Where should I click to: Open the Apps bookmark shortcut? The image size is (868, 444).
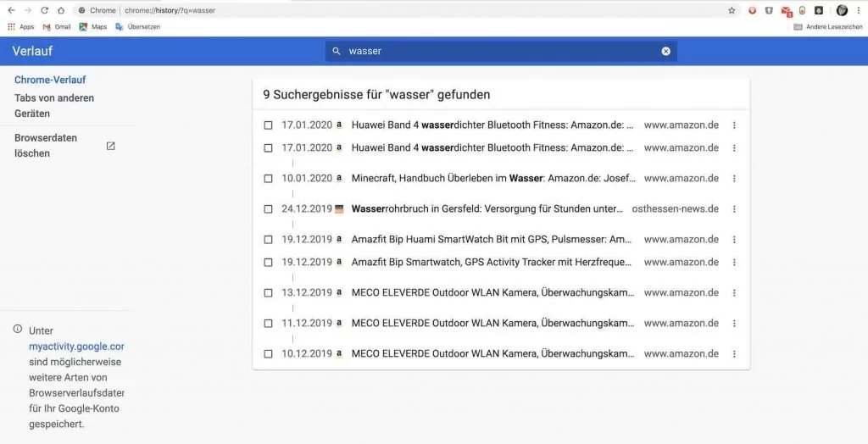coord(20,26)
